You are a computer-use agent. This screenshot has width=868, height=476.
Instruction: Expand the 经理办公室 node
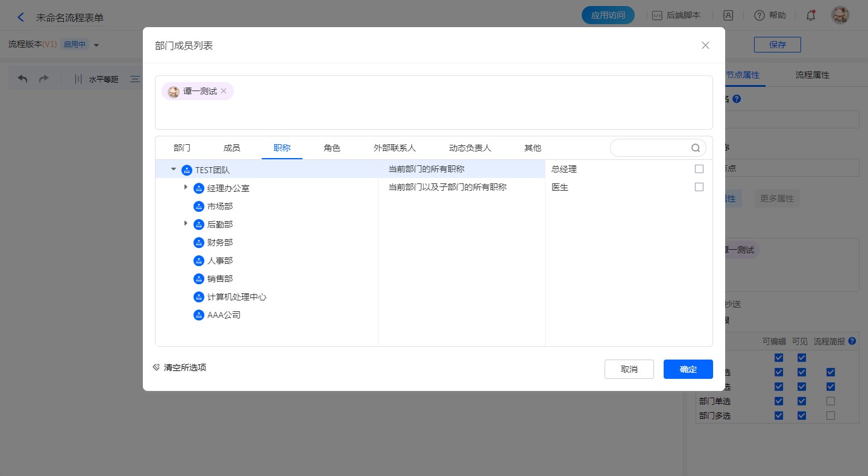(186, 188)
